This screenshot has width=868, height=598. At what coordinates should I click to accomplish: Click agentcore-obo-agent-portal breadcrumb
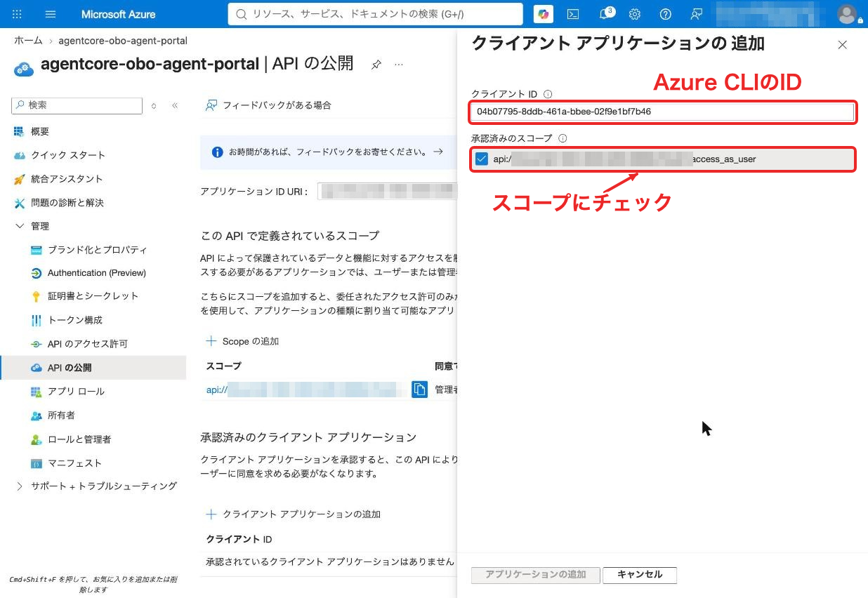tap(123, 41)
